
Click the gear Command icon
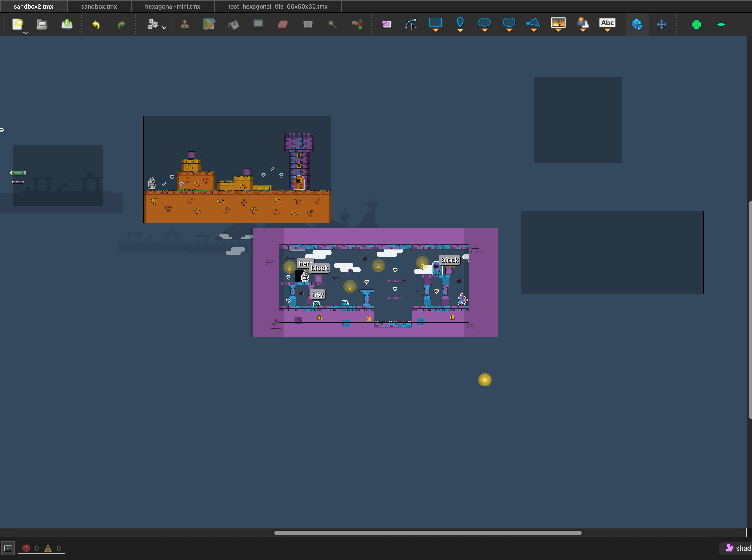153,24
